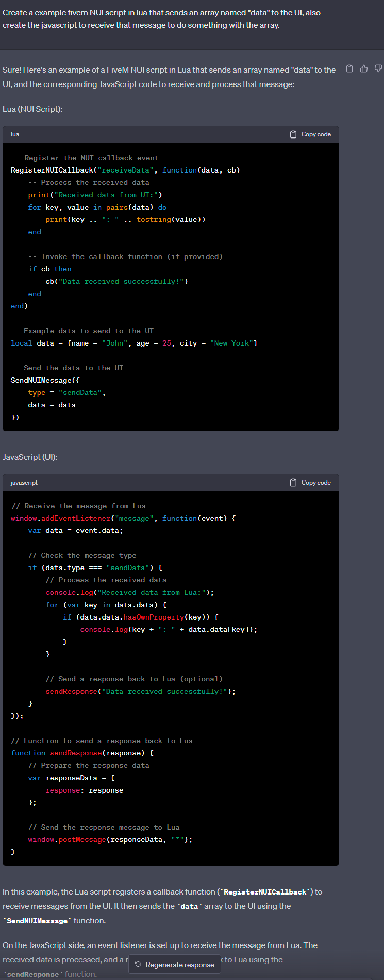Click the sendResponse("Data received successfully!") line
The image size is (384, 980).
(141, 691)
